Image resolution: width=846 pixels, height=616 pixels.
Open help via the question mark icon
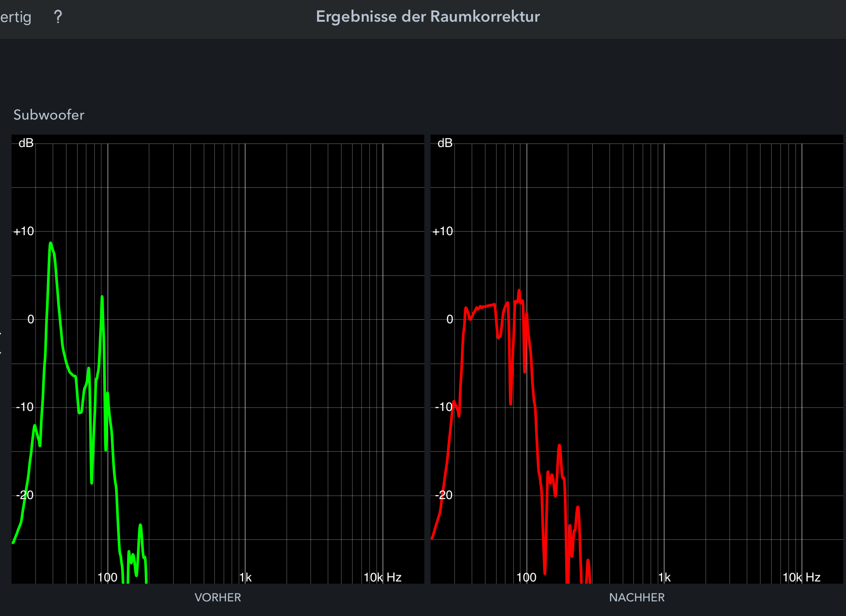[x=58, y=17]
